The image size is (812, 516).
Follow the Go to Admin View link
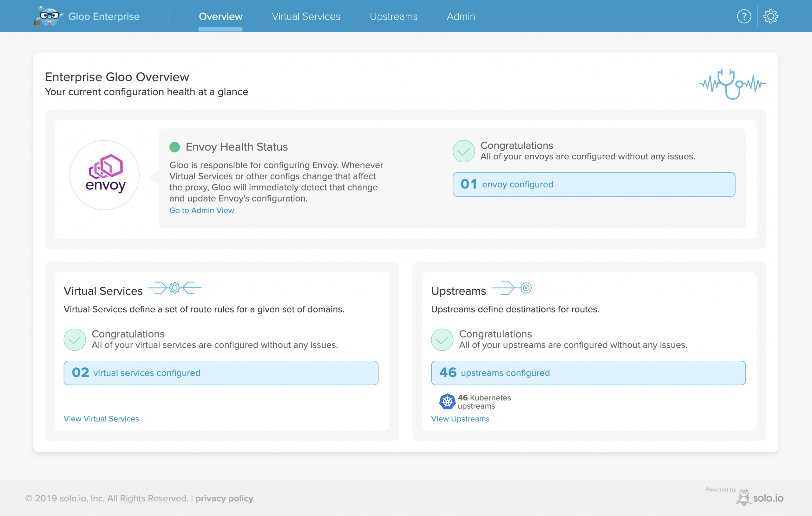pyautogui.click(x=201, y=210)
